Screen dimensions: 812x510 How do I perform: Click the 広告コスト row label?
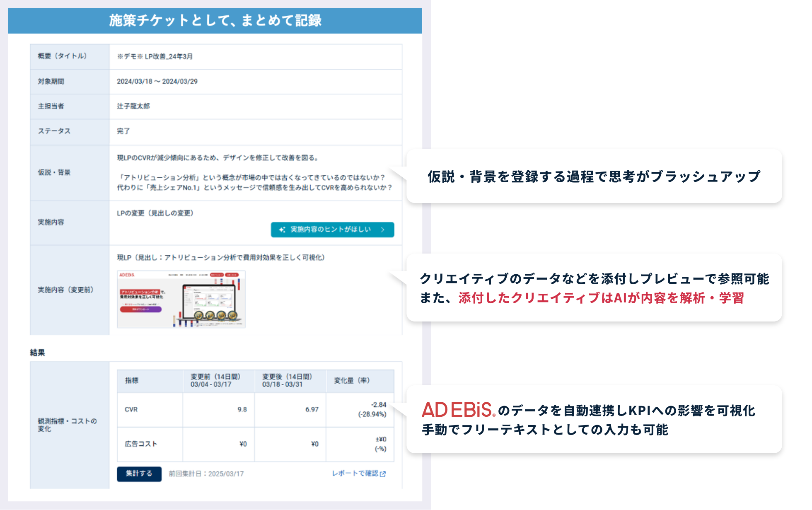(141, 444)
